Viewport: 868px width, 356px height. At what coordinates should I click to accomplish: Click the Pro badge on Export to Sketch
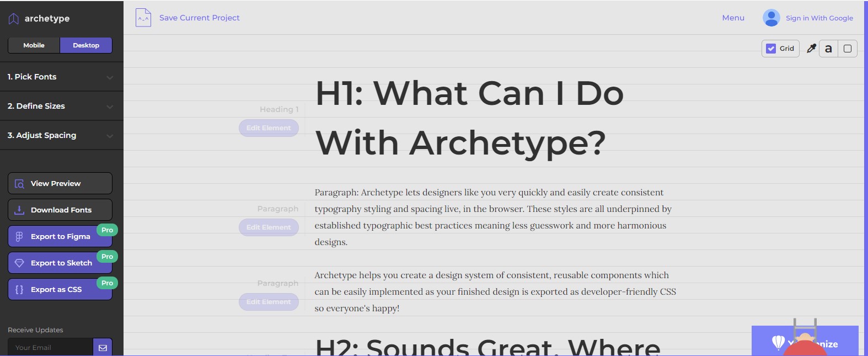(x=107, y=257)
